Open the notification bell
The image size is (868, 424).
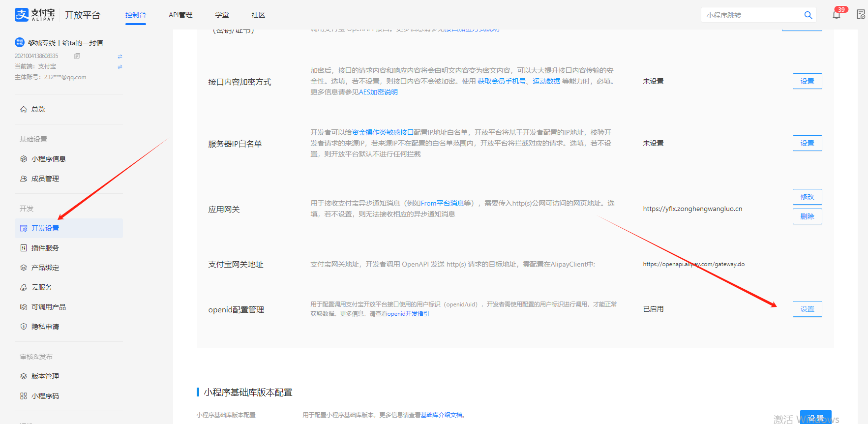[837, 15]
